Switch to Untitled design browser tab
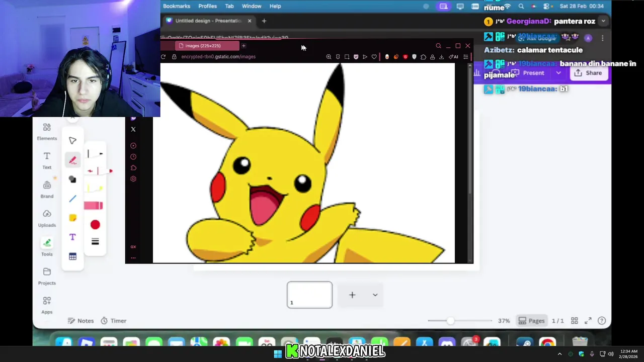The height and width of the screenshot is (362, 644). tap(208, 21)
